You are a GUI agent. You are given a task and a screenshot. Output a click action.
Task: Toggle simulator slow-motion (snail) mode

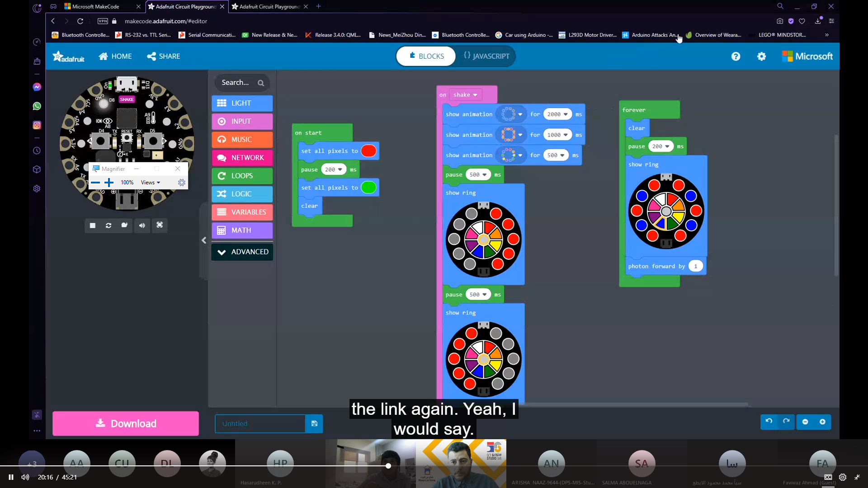[x=124, y=225]
